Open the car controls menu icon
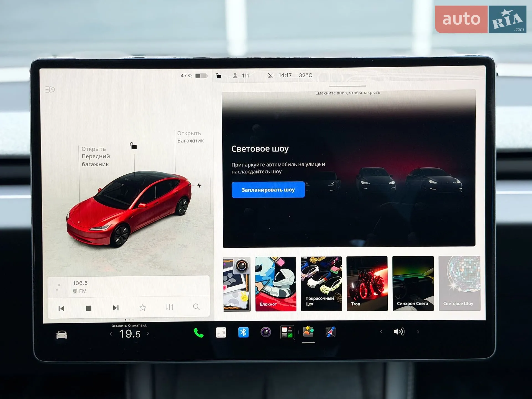Image resolution: width=532 pixels, height=399 pixels. pyautogui.click(x=62, y=335)
